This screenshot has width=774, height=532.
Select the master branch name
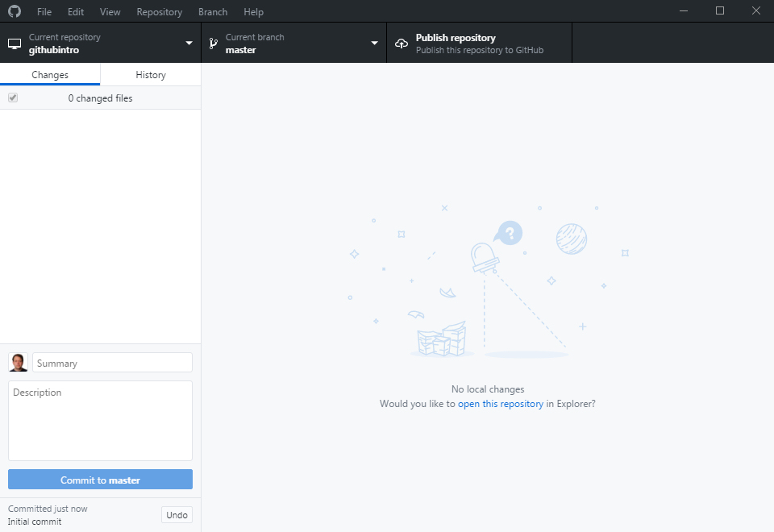coord(240,50)
